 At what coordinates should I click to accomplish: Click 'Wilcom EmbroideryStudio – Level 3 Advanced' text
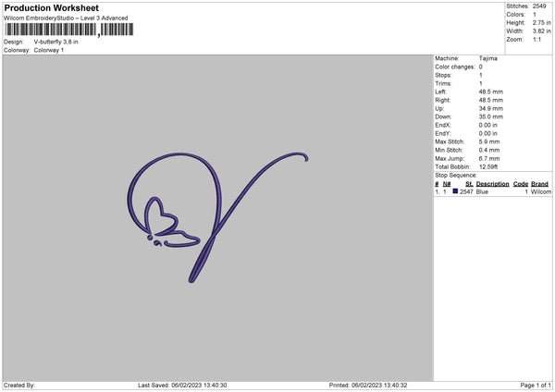point(66,18)
